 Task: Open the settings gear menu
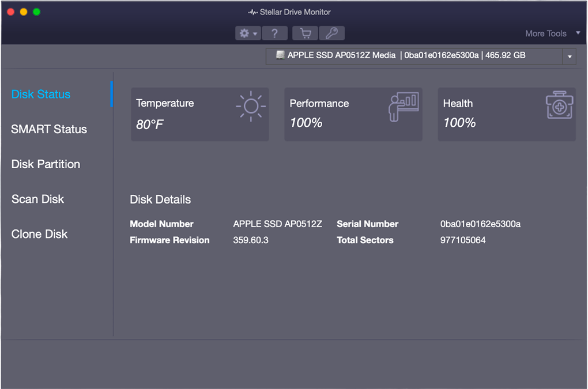[x=244, y=33]
